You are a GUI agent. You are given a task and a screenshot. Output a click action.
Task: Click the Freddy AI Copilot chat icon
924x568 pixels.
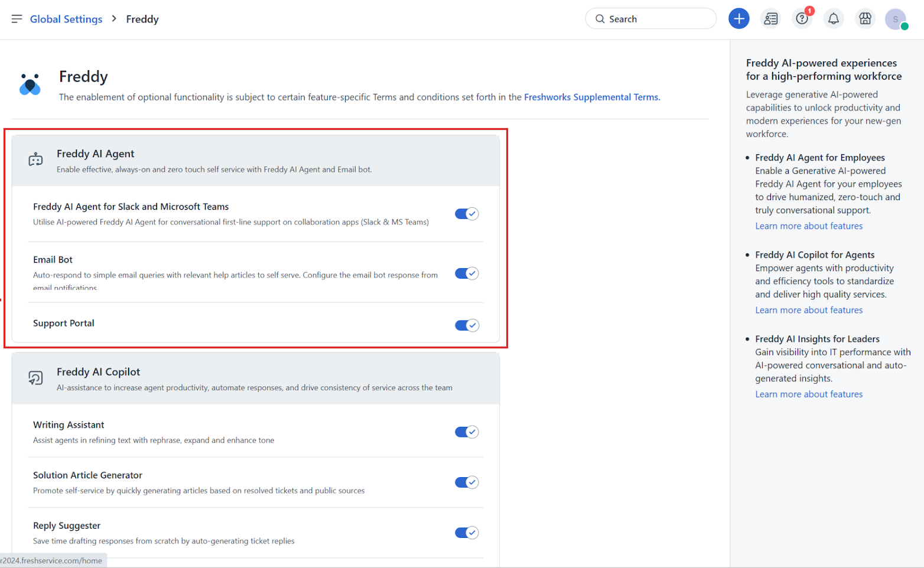point(35,378)
